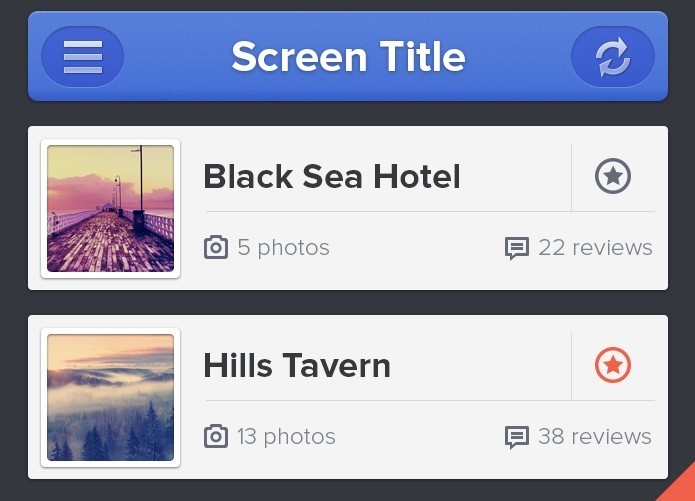695x501 pixels.
Task: Select the Hills Tavern list card
Action: (x=348, y=397)
